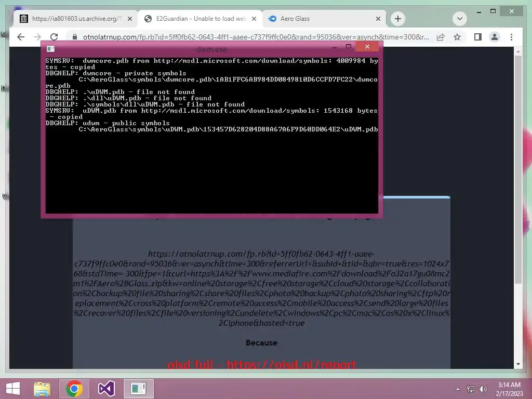Share this page icon
The image size is (532, 399).
(441, 37)
